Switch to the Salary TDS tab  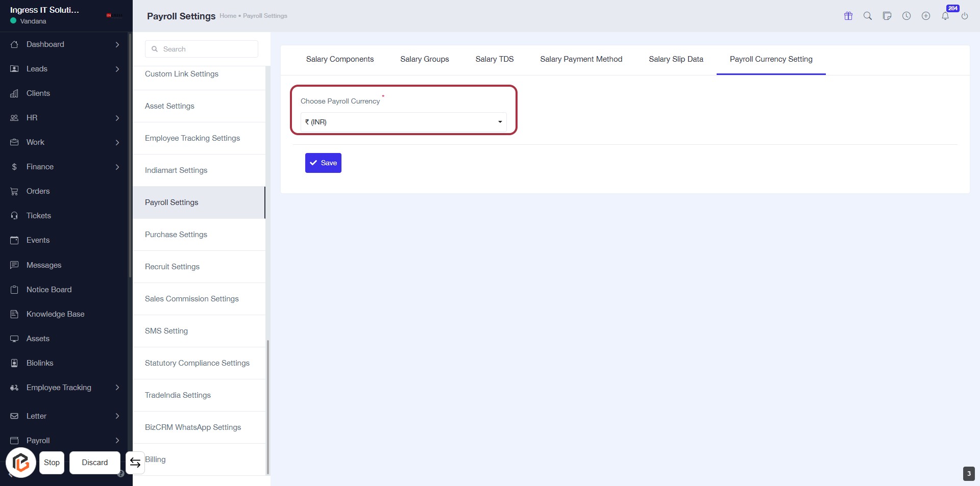[x=494, y=59]
